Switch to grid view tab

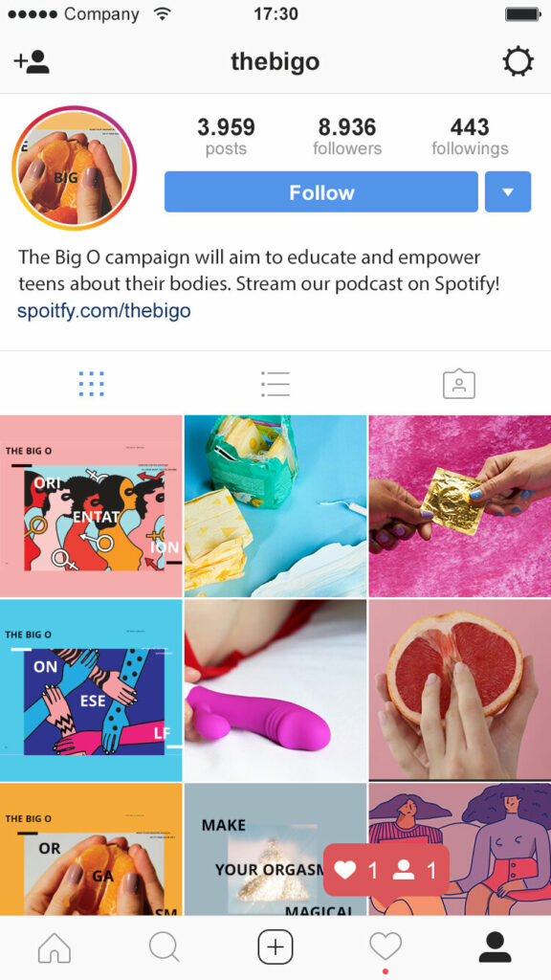[92, 384]
